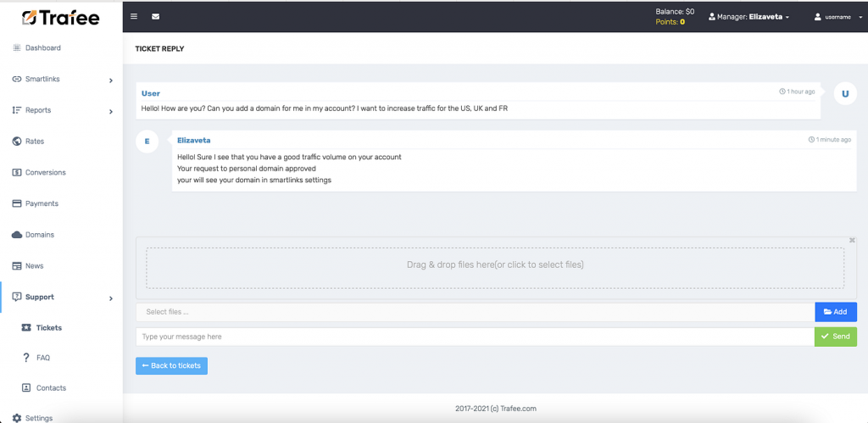Click the drag and drop files zone
This screenshot has width=868, height=423.
click(495, 267)
